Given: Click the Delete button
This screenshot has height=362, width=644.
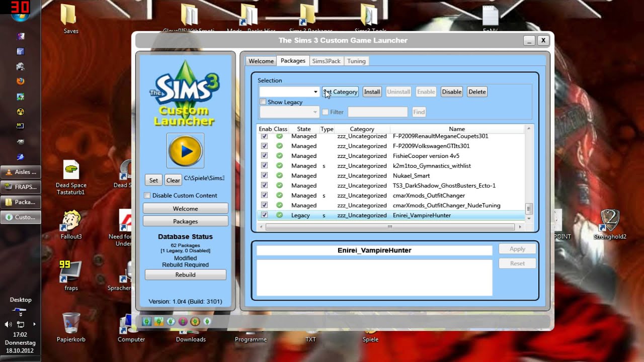Looking at the screenshot, I should (x=477, y=92).
